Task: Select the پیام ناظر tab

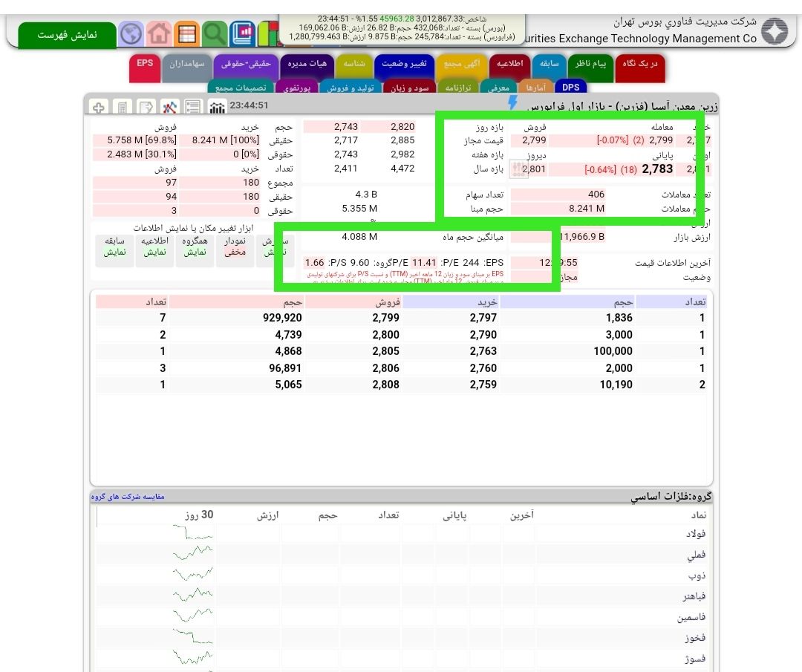Action: (590, 68)
